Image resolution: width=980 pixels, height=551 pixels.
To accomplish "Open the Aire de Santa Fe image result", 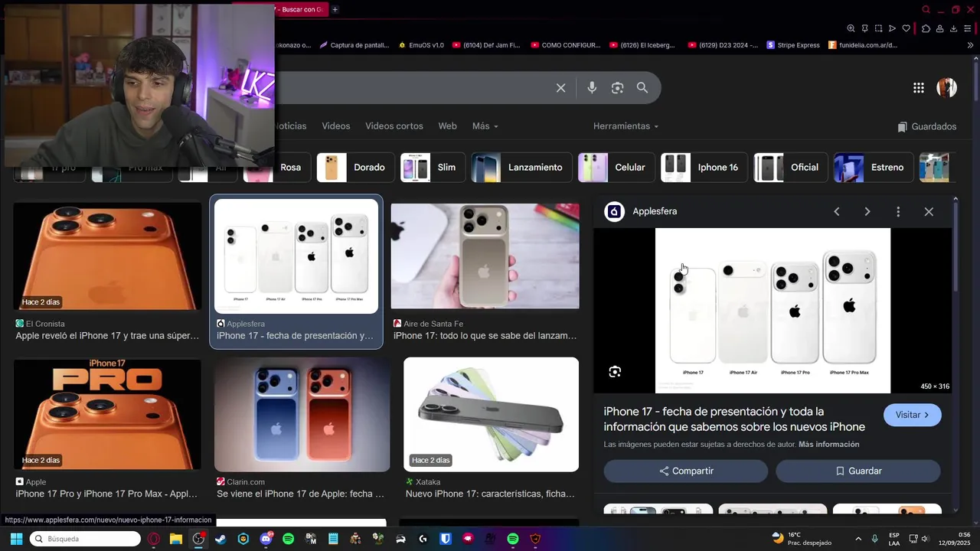I will pyautogui.click(x=485, y=256).
